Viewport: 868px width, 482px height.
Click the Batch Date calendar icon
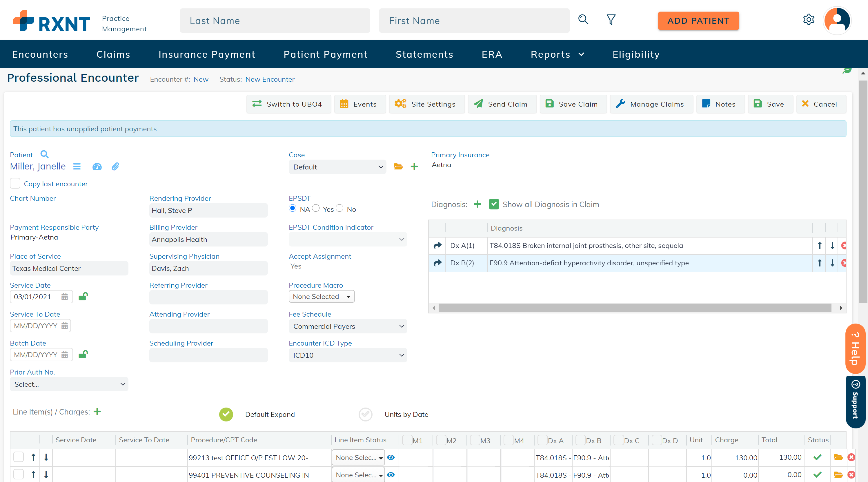pos(65,355)
